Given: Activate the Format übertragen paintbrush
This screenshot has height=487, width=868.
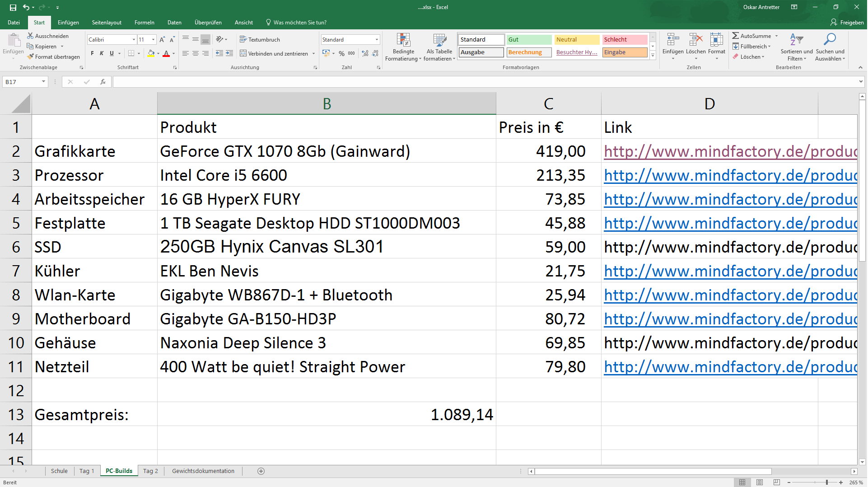Looking at the screenshot, I should [30, 57].
